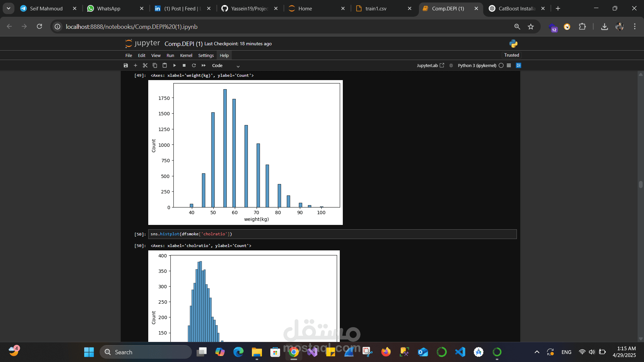Open the Kernel menu
The height and width of the screenshot is (362, 644).
point(186,55)
